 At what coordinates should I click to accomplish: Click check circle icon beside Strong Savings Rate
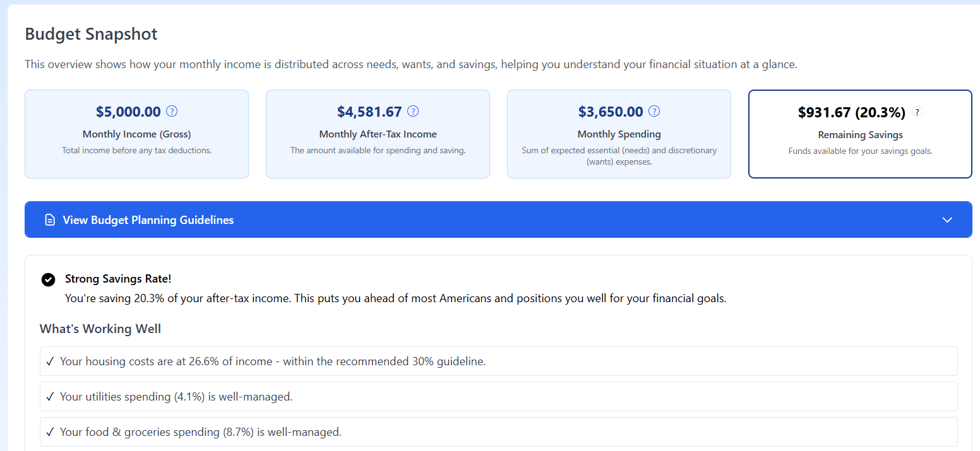[48, 279]
